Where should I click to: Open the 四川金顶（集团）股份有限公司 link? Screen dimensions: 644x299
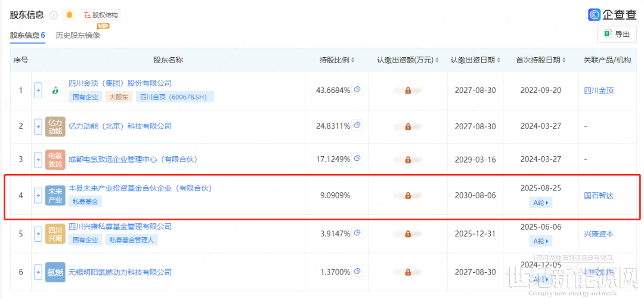point(120,83)
